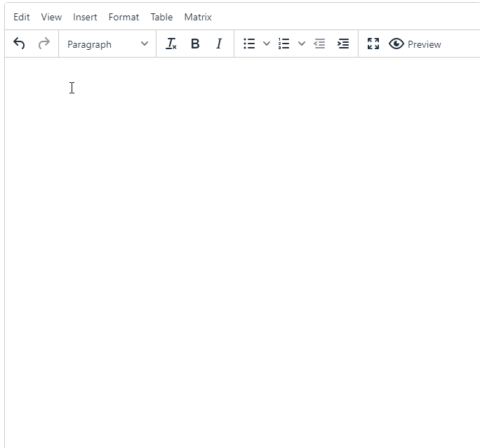480x448 pixels.
Task: Open the Insert menu
Action: tap(85, 17)
